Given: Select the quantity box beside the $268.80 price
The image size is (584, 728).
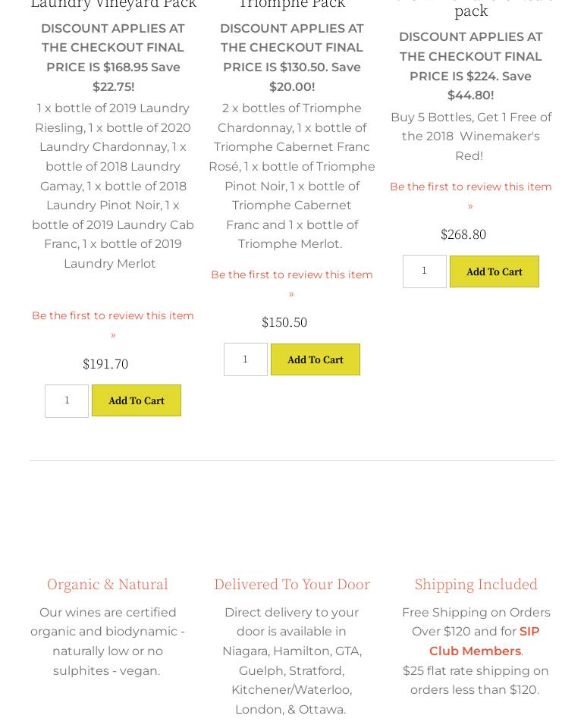Looking at the screenshot, I should click(x=425, y=271).
